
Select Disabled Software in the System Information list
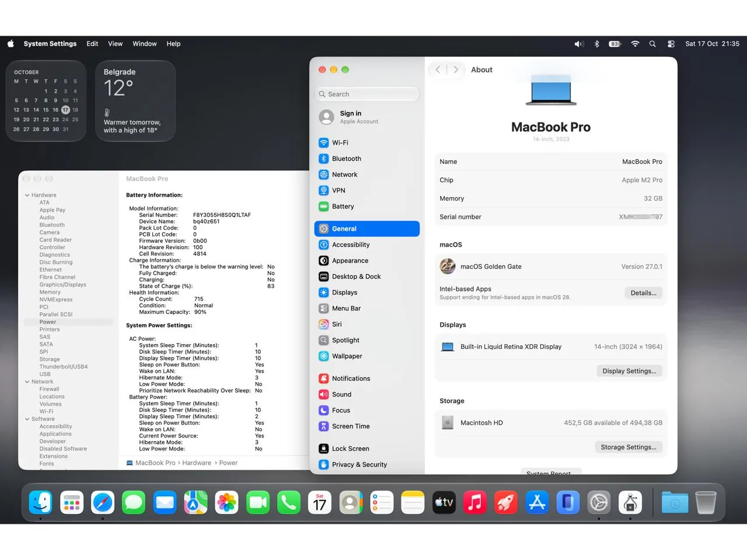click(x=63, y=449)
